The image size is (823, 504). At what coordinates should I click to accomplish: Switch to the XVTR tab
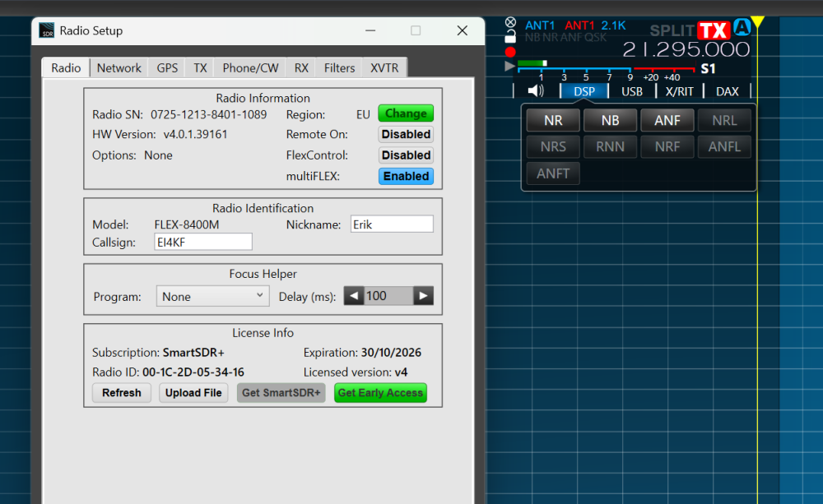(x=384, y=67)
